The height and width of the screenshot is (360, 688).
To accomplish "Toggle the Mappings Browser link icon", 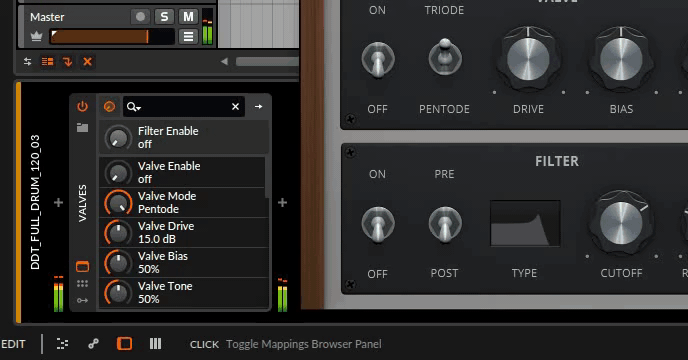I will click(x=93, y=344).
